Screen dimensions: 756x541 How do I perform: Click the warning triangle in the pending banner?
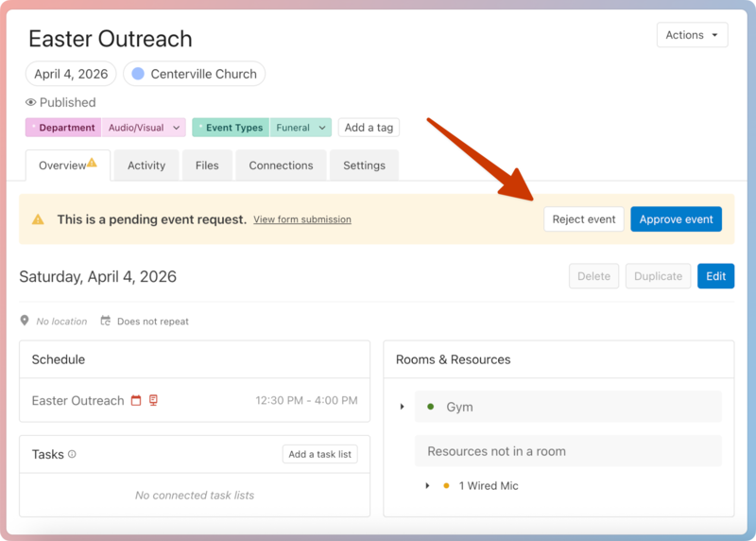[38, 219]
